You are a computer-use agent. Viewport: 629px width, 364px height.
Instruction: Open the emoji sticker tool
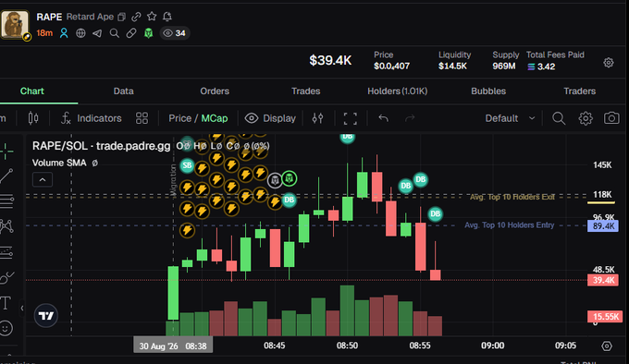point(6,328)
